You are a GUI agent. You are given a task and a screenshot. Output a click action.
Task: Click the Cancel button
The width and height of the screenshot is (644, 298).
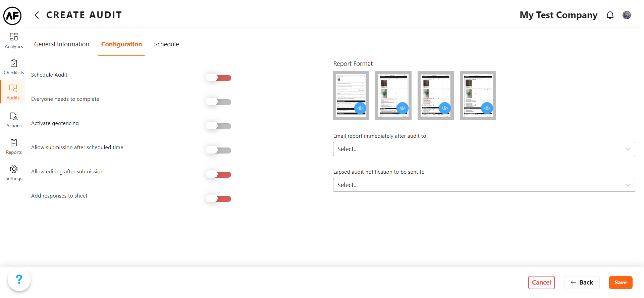(541, 283)
